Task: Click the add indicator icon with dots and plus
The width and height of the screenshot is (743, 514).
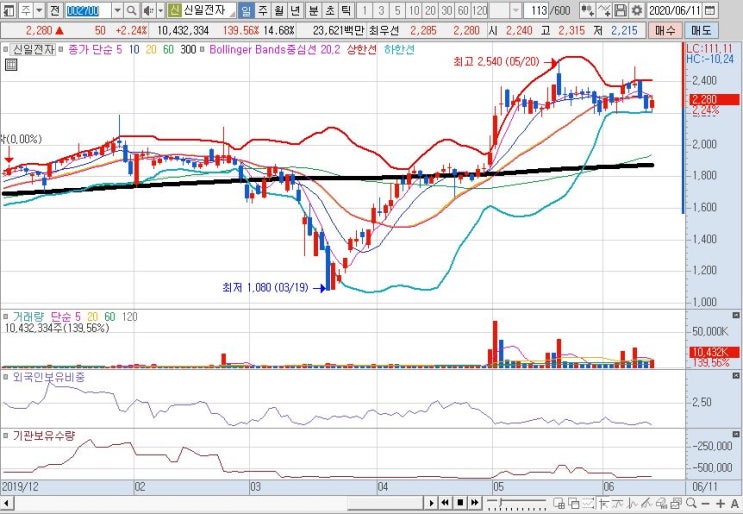Action: pyautogui.click(x=588, y=10)
